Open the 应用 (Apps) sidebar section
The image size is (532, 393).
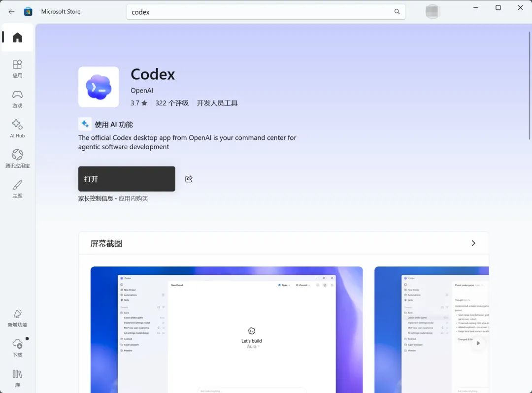click(x=17, y=69)
